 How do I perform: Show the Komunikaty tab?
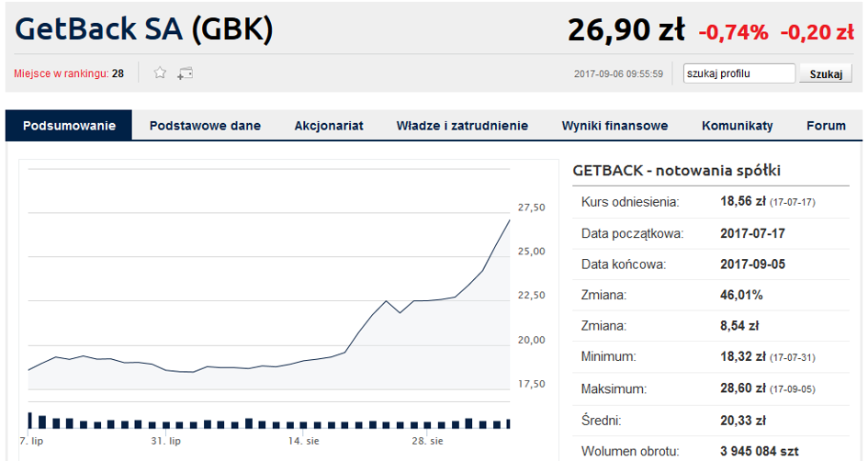(737, 126)
